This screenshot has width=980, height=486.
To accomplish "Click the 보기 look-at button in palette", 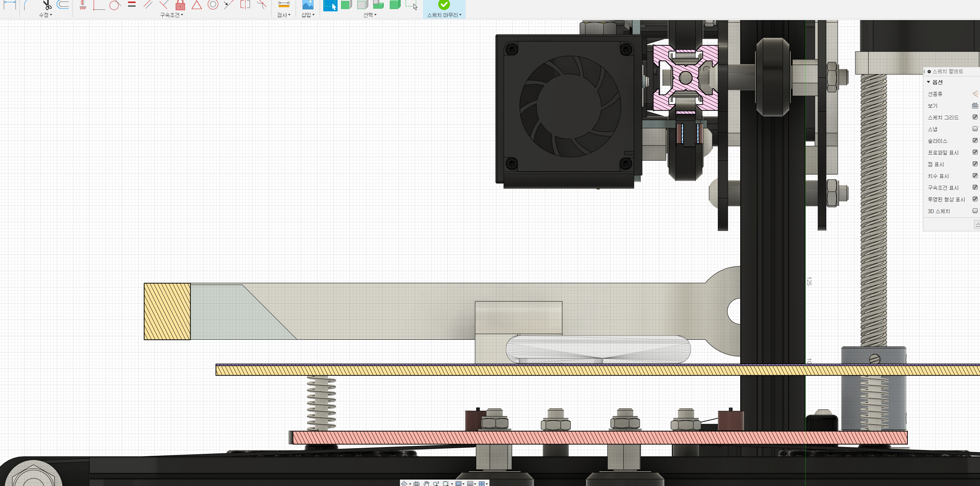I will [x=975, y=105].
